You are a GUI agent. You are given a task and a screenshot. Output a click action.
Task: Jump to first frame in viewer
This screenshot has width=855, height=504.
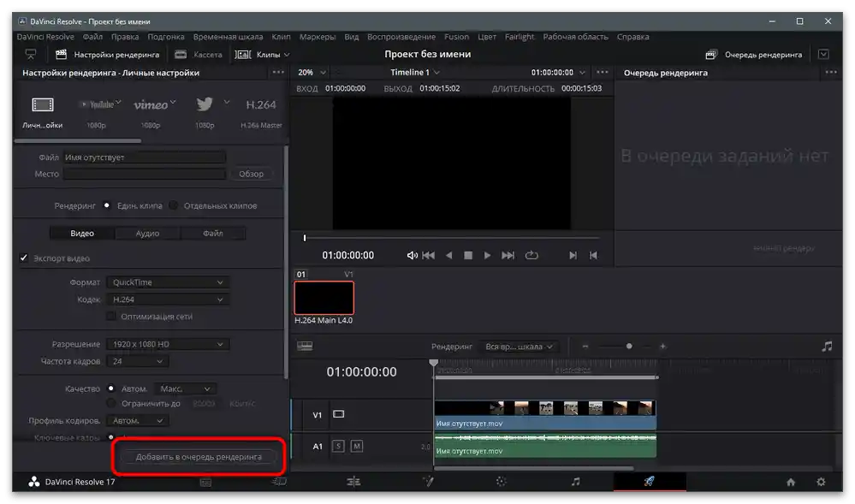coord(429,255)
